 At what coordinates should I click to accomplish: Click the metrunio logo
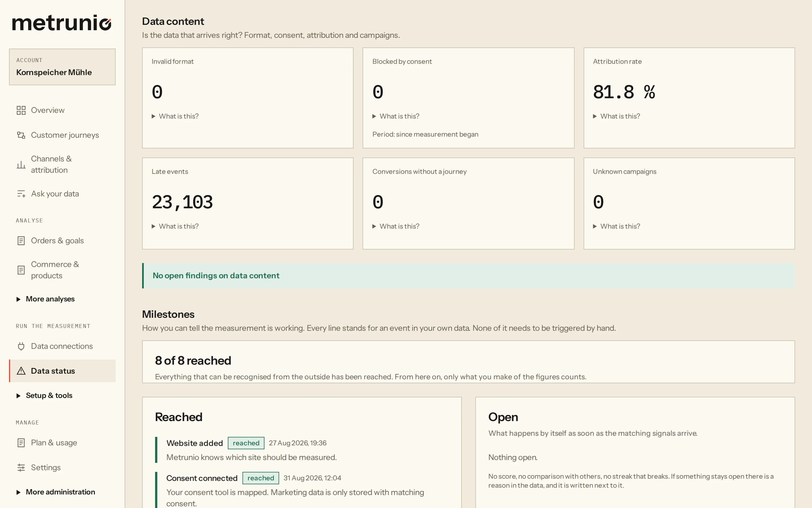point(62,23)
